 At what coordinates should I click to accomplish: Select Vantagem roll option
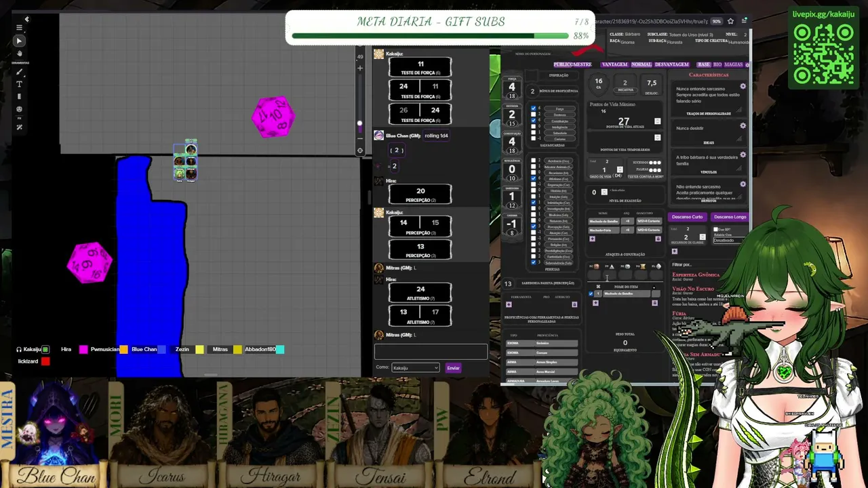pyautogui.click(x=614, y=64)
